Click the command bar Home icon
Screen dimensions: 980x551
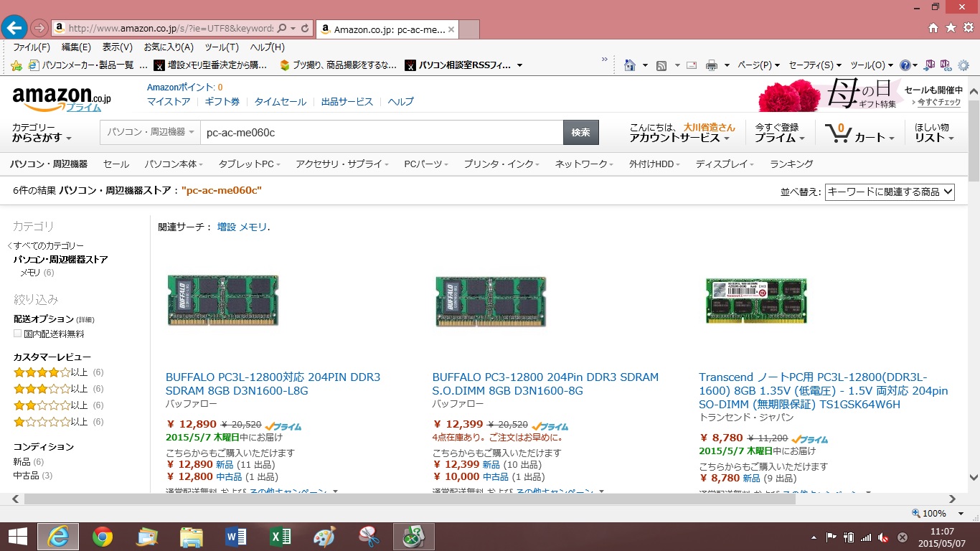click(x=630, y=65)
